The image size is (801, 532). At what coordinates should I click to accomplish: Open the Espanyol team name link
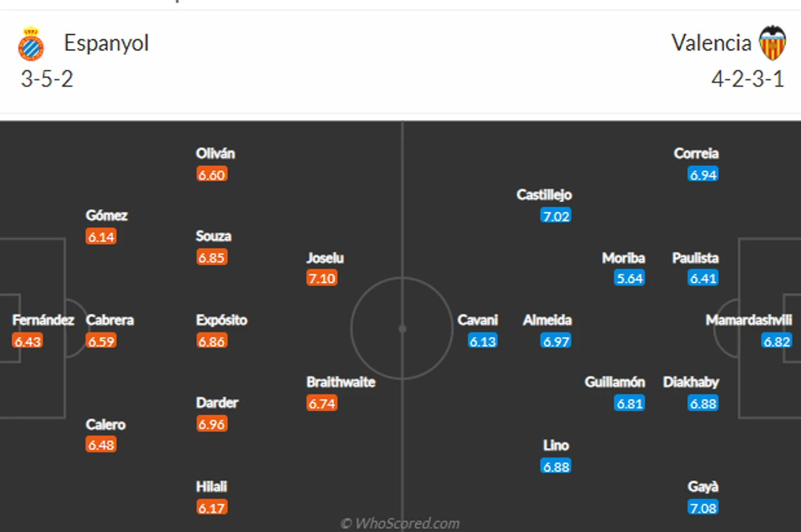pyautogui.click(x=106, y=43)
